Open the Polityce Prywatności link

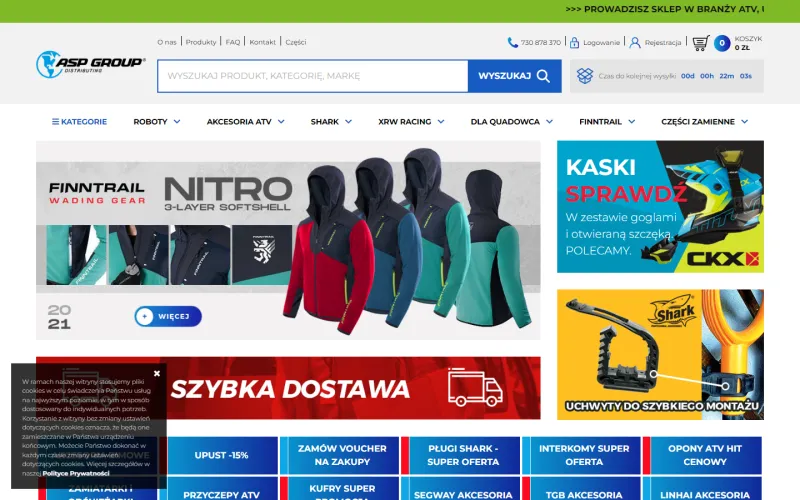[x=76, y=473]
